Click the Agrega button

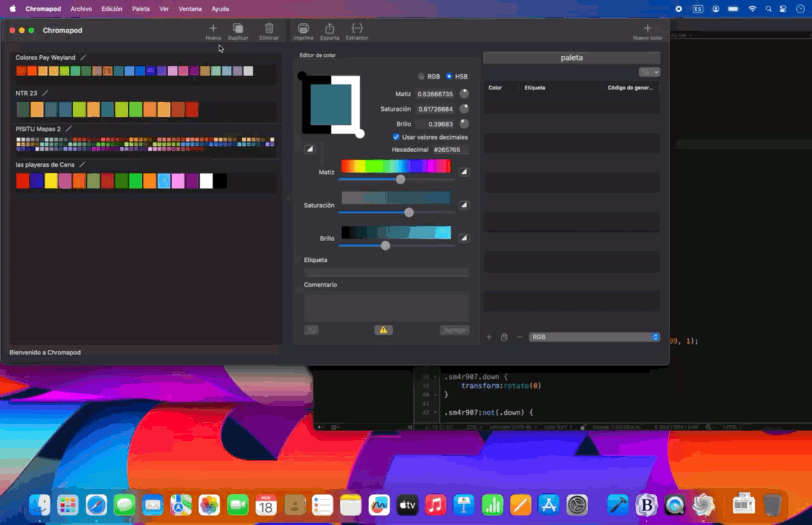454,330
